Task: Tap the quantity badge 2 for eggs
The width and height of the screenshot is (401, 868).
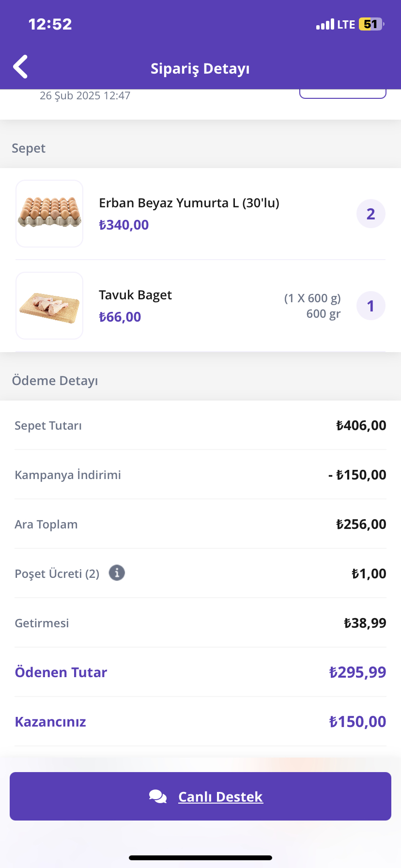Action: 371,214
